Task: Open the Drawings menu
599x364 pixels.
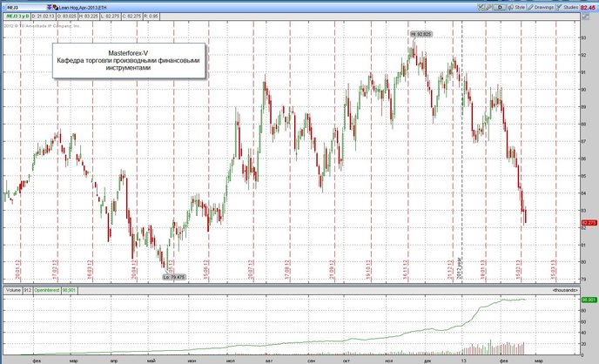Action: (x=541, y=7)
